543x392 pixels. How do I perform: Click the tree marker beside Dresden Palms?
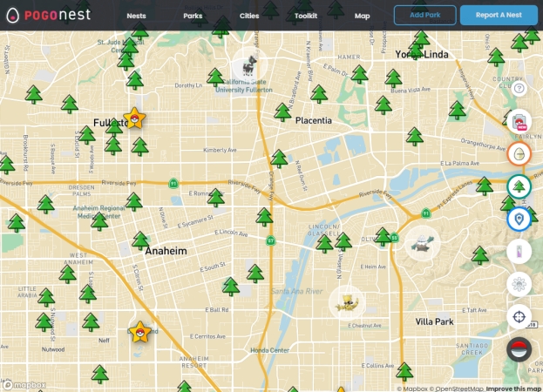click(45, 204)
